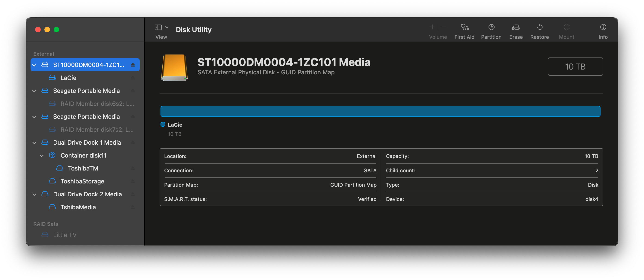
Task: Select Little TV RAID set
Action: (x=65, y=235)
